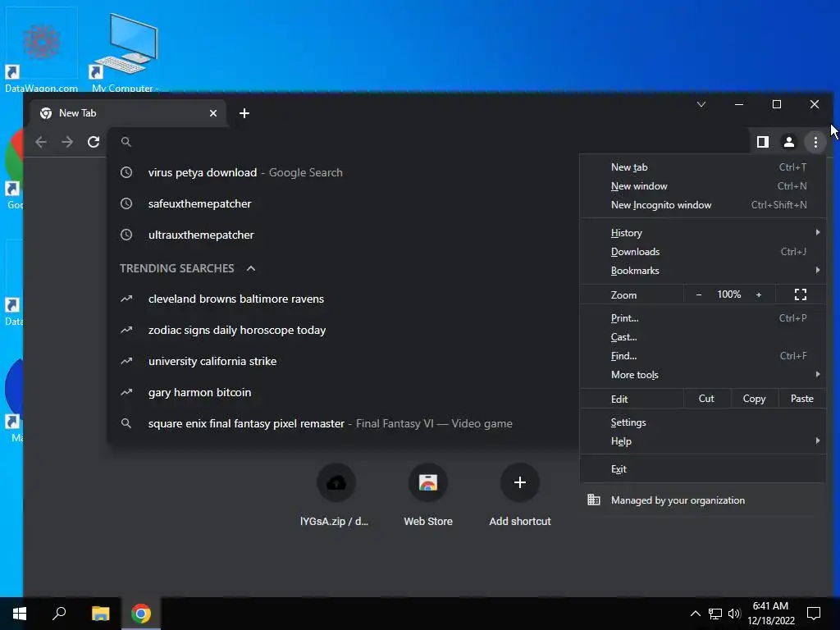
Task: Select the New Tab tab
Action: (x=127, y=113)
